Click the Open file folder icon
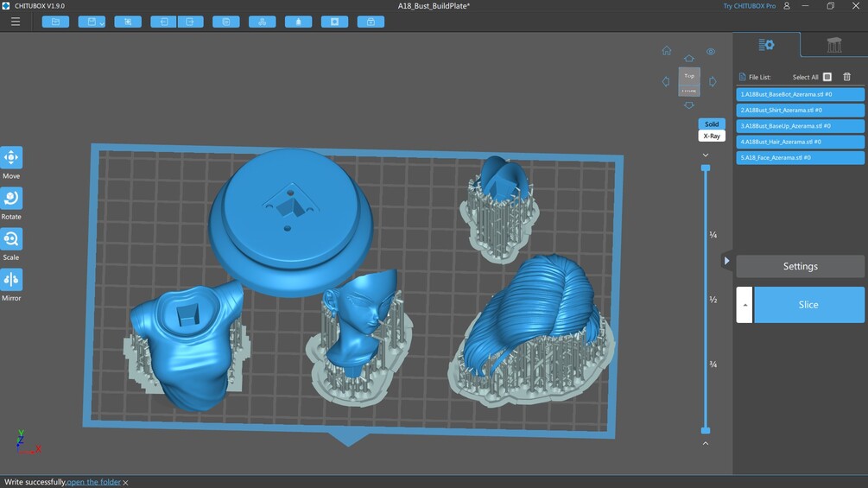The height and width of the screenshot is (488, 868). [x=55, y=22]
